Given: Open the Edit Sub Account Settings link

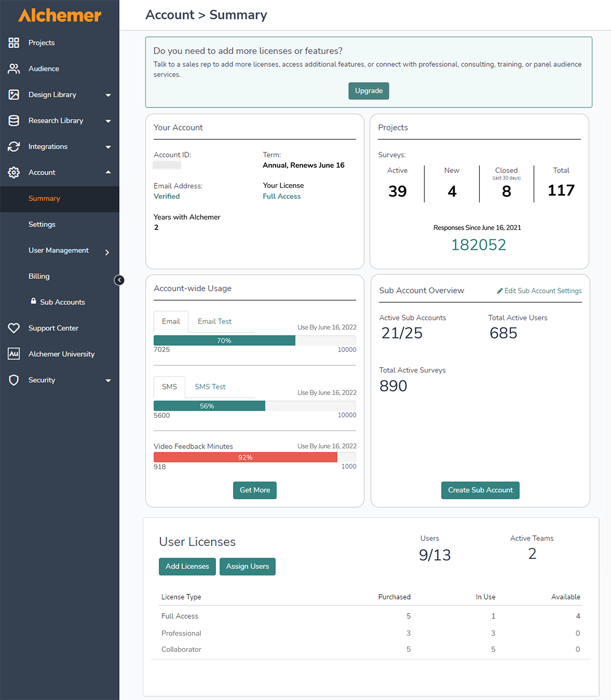Looking at the screenshot, I should [x=539, y=291].
